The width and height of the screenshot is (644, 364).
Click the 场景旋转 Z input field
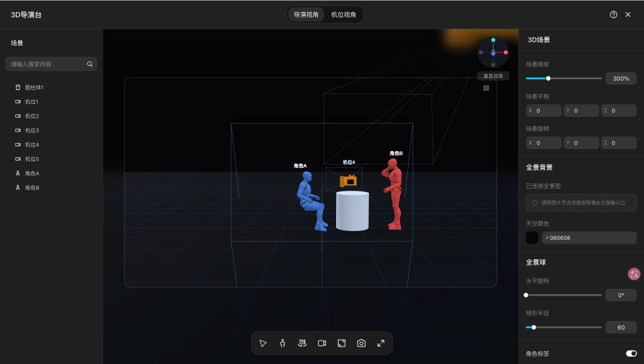pos(619,143)
